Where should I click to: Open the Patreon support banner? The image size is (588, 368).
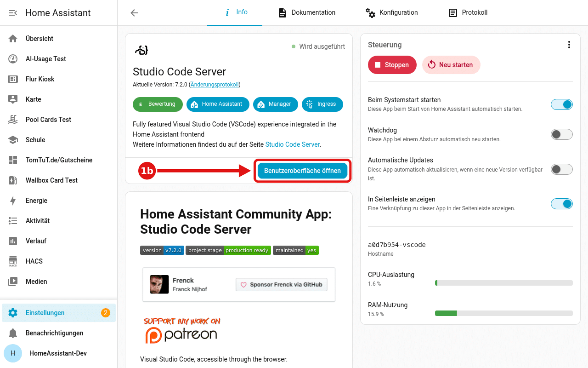pos(182,330)
